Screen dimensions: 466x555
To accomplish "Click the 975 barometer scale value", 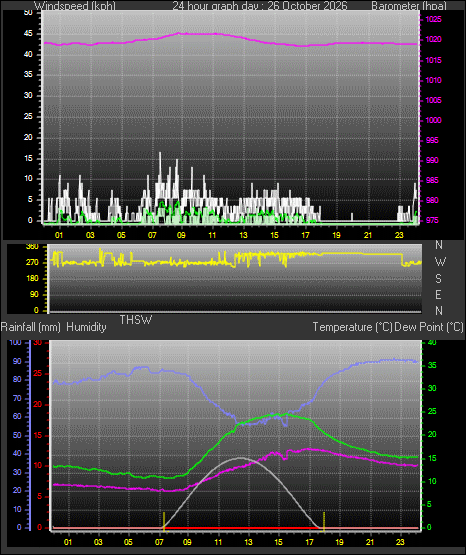I will point(432,221).
